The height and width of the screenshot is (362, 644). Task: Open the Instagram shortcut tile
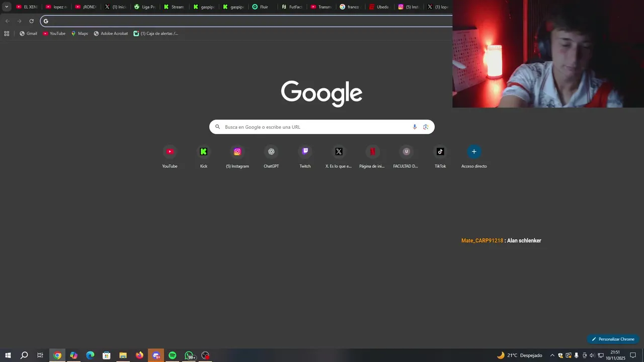click(x=237, y=156)
